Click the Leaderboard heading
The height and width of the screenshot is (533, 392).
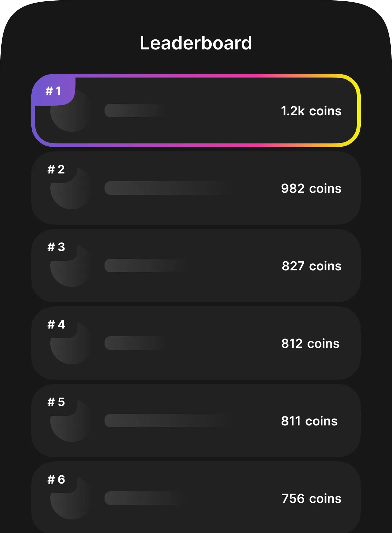[196, 44]
